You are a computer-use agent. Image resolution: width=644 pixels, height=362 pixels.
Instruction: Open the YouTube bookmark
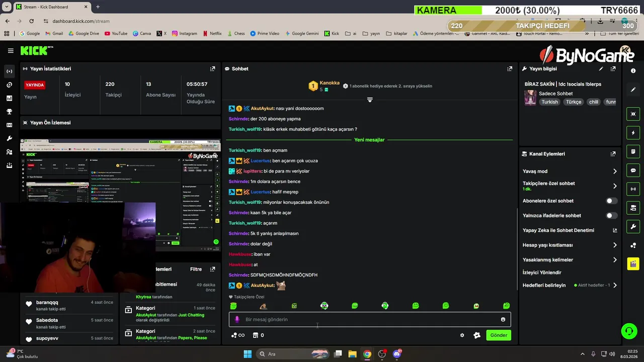click(116, 34)
